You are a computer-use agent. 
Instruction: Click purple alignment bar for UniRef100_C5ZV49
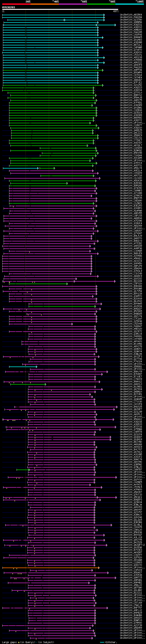(41, 324)
